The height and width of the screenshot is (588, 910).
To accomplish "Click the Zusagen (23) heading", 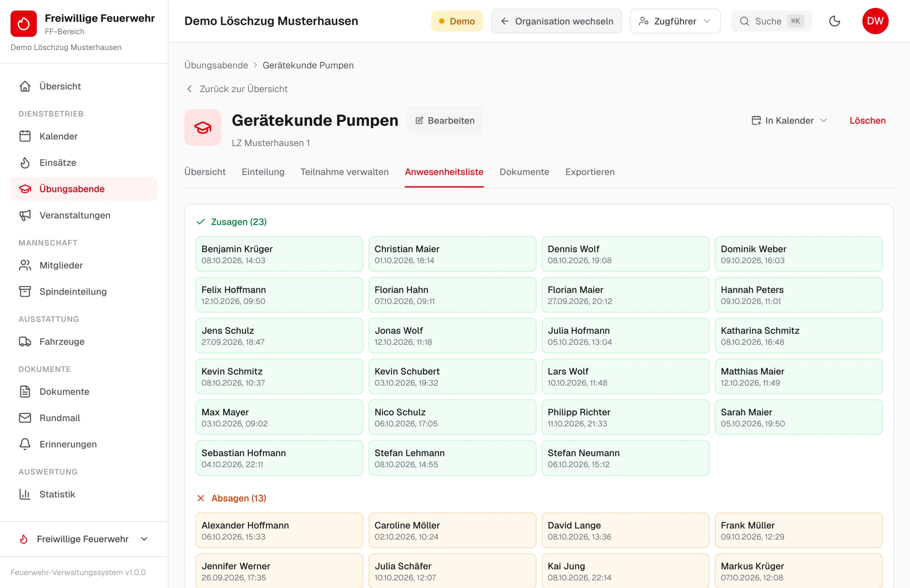I will click(x=239, y=222).
